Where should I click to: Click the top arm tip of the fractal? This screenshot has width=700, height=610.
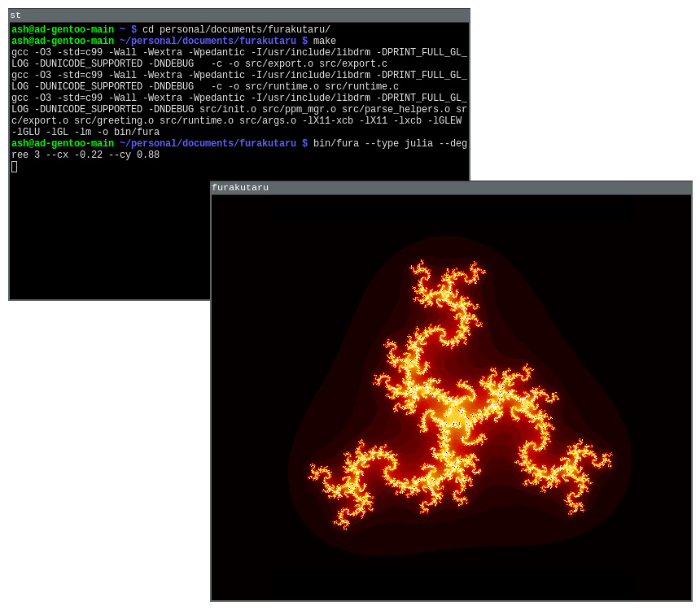[x=444, y=281]
